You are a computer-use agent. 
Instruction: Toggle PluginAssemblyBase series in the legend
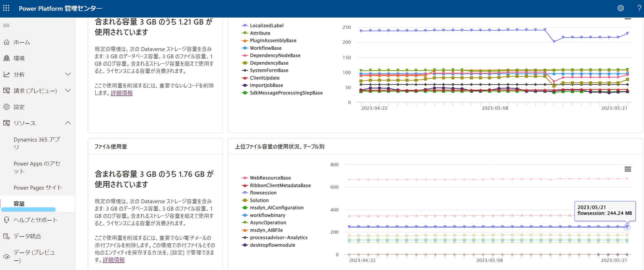[x=269, y=41]
